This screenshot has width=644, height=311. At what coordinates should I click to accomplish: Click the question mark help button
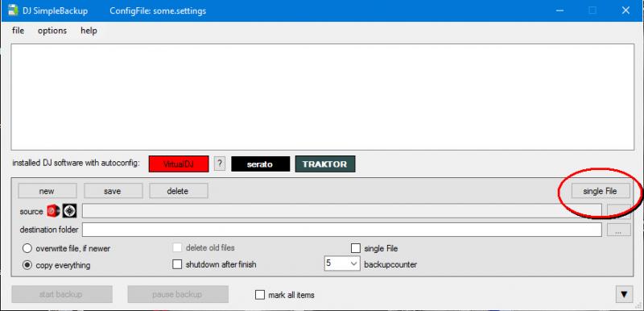click(220, 164)
